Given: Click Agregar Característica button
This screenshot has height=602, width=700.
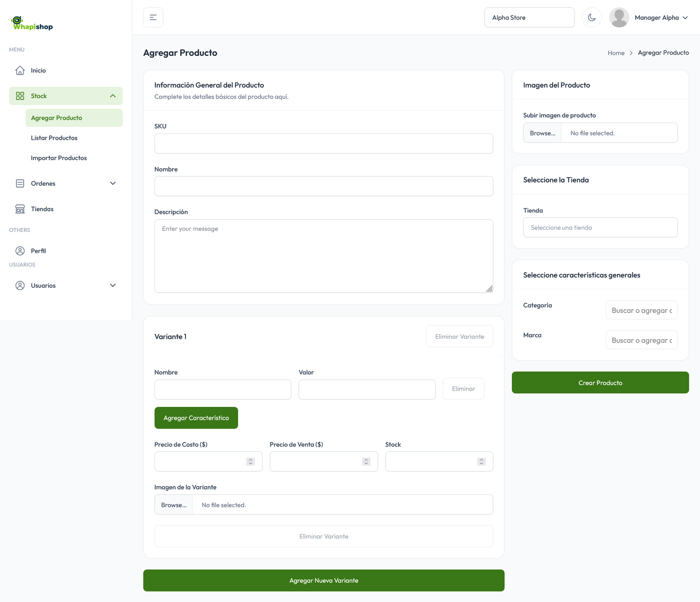Looking at the screenshot, I should (x=196, y=418).
